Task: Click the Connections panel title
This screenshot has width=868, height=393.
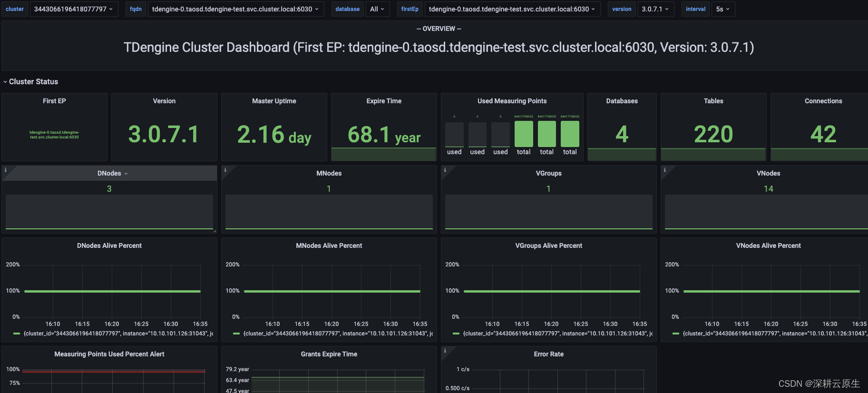Action: pyautogui.click(x=823, y=101)
